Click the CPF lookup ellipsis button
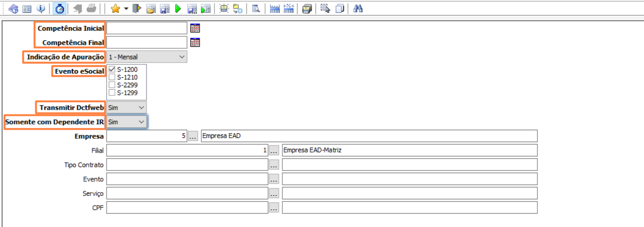 [274, 208]
